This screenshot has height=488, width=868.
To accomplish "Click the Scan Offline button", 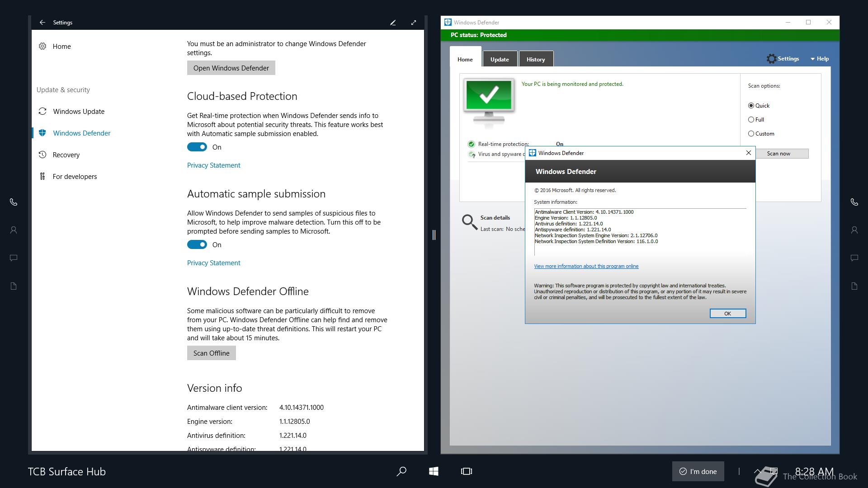I will [x=211, y=353].
